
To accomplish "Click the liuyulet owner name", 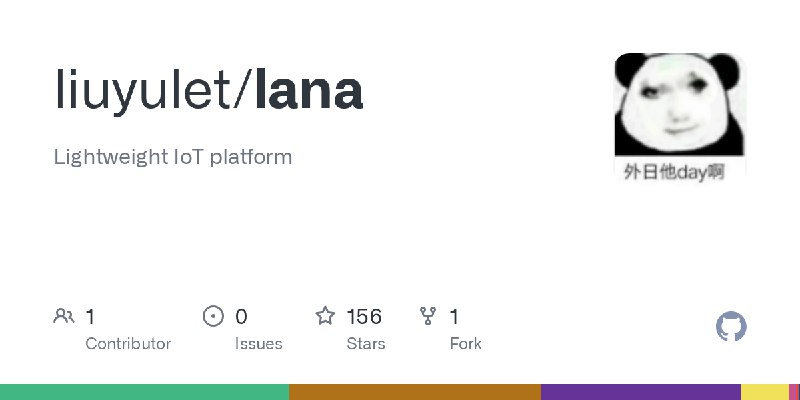I will 142,91.
